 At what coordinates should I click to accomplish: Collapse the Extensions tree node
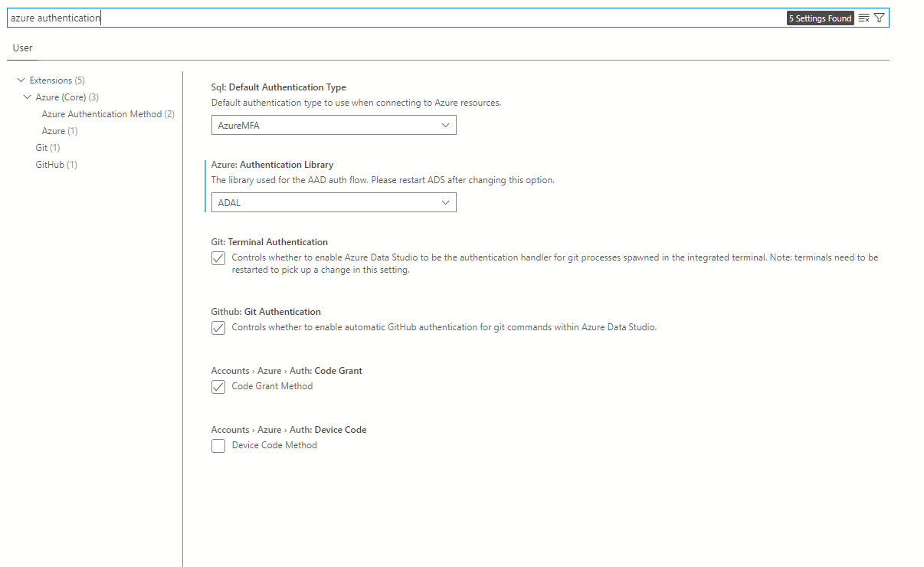point(21,80)
